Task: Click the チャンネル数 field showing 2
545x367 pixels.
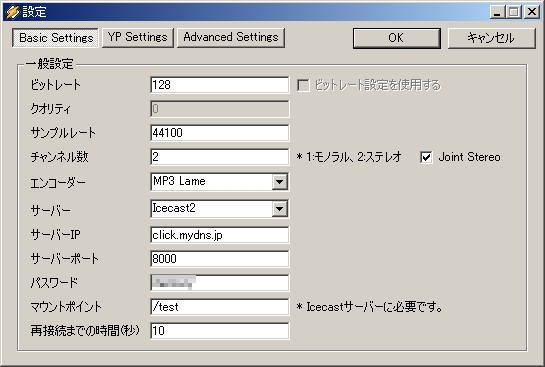Action: [x=220, y=157]
